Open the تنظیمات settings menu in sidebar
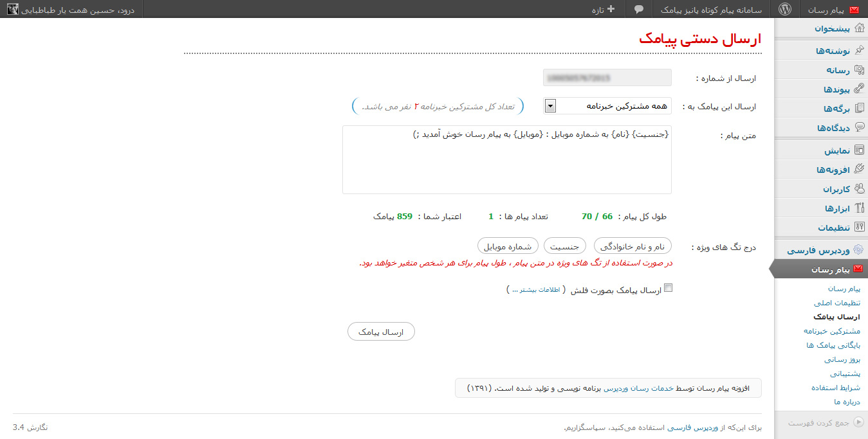868x439 pixels. coord(834,228)
